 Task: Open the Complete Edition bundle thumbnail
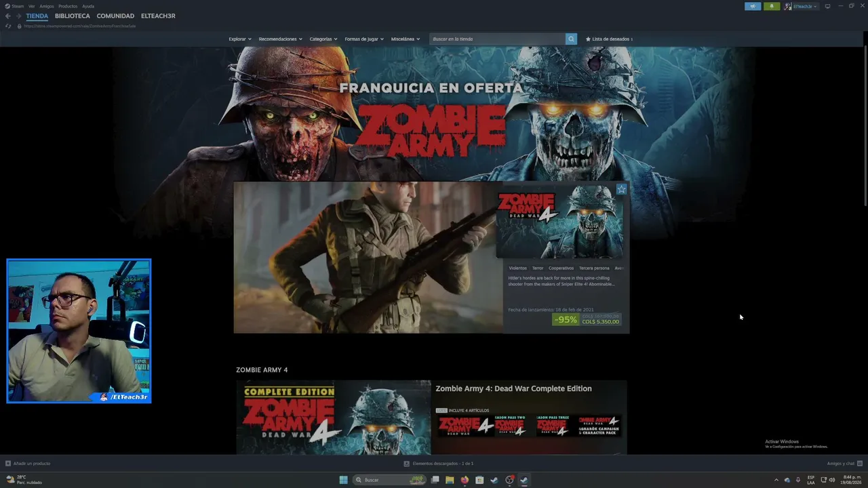[334, 418]
